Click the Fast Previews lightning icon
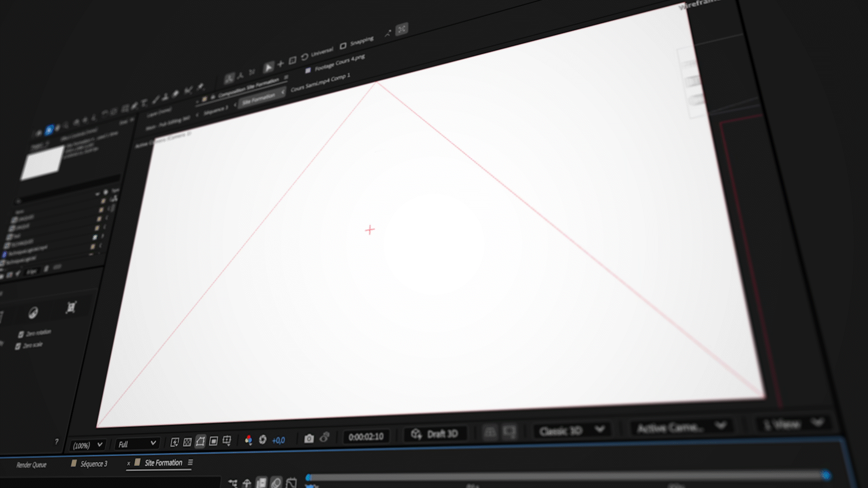 point(175,442)
